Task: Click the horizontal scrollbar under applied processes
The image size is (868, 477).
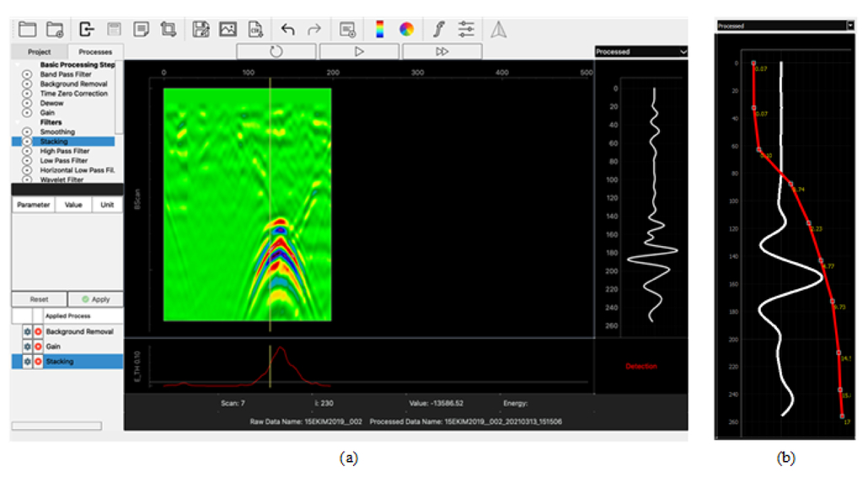Action: click(x=57, y=426)
